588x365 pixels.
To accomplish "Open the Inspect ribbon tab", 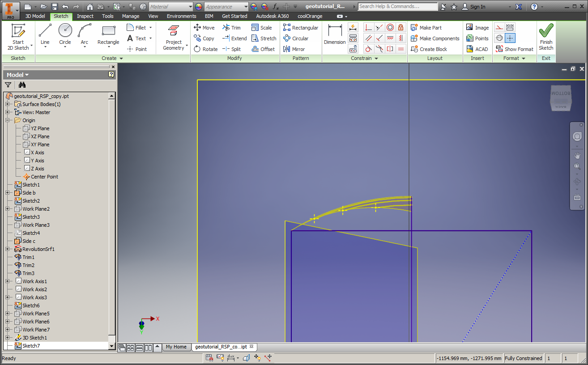I will 85,16.
